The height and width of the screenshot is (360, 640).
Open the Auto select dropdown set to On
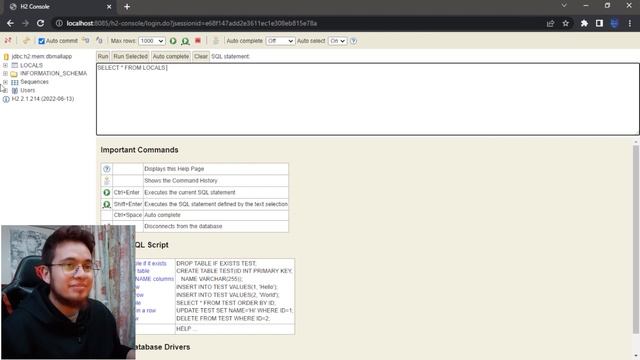[338, 41]
